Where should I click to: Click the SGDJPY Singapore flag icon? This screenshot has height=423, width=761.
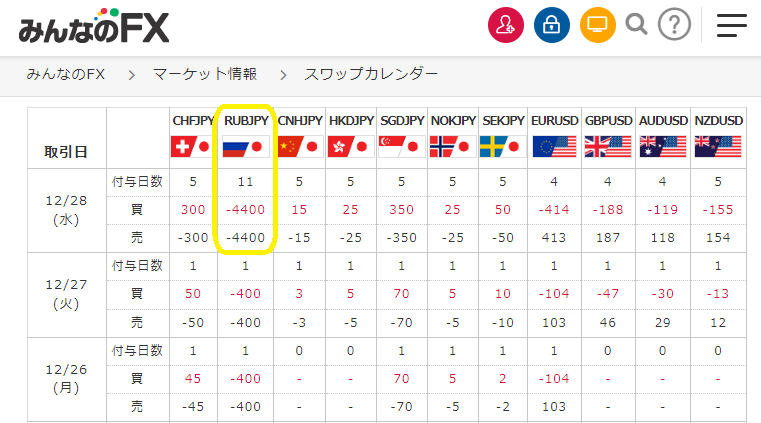[x=401, y=146]
